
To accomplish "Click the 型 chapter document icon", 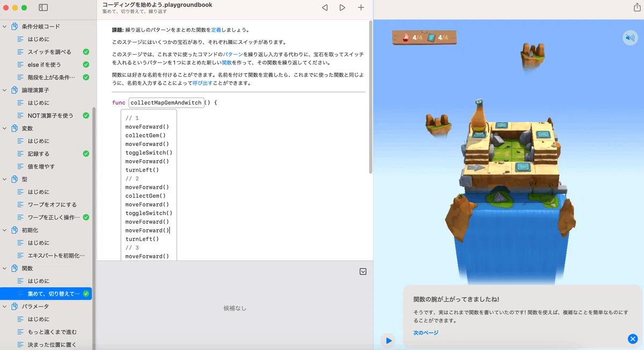I will click(x=14, y=179).
